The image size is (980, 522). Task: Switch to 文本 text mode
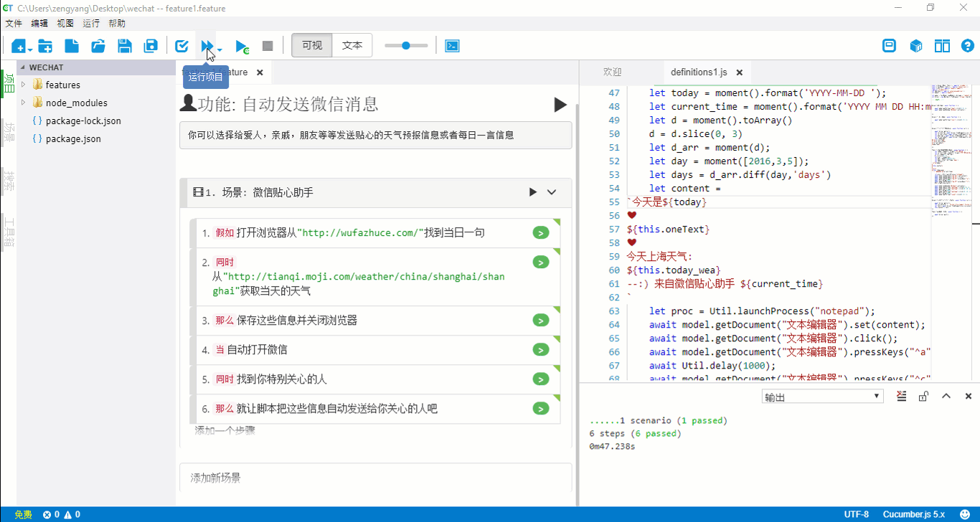click(352, 46)
